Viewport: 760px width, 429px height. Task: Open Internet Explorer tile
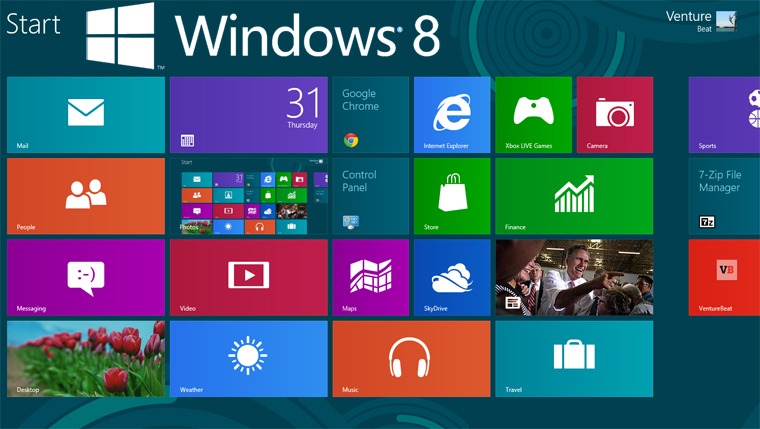coord(452,115)
